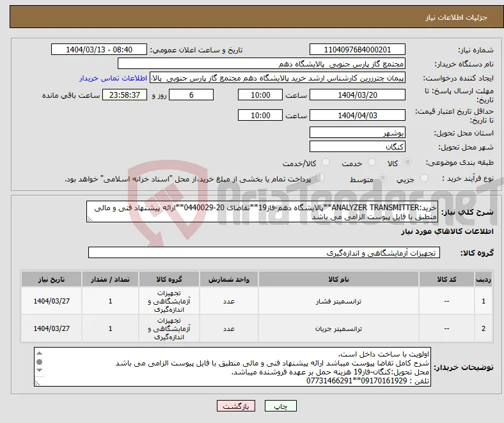Click the ترانسمیتر جریان item name cell

tap(338, 328)
